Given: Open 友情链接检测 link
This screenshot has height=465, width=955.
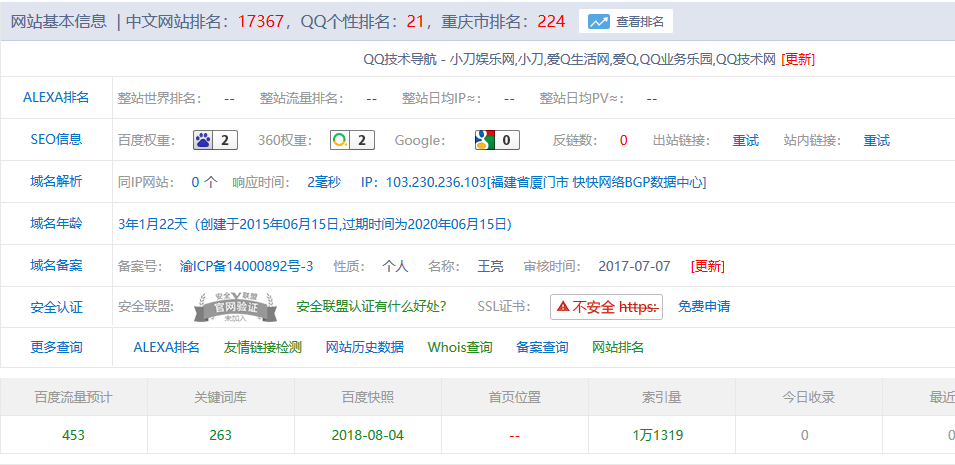Looking at the screenshot, I should (x=263, y=347).
